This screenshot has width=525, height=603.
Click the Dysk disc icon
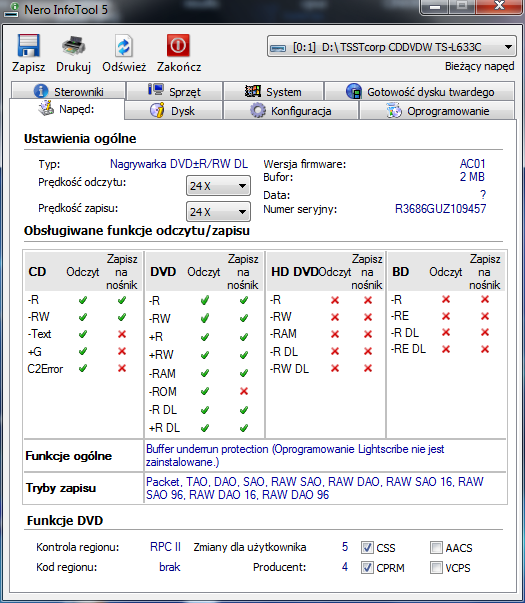click(x=157, y=110)
